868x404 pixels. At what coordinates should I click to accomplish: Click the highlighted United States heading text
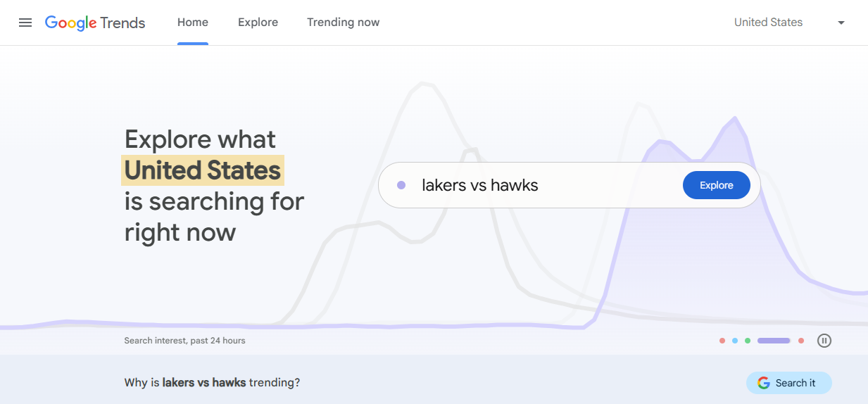point(203,170)
